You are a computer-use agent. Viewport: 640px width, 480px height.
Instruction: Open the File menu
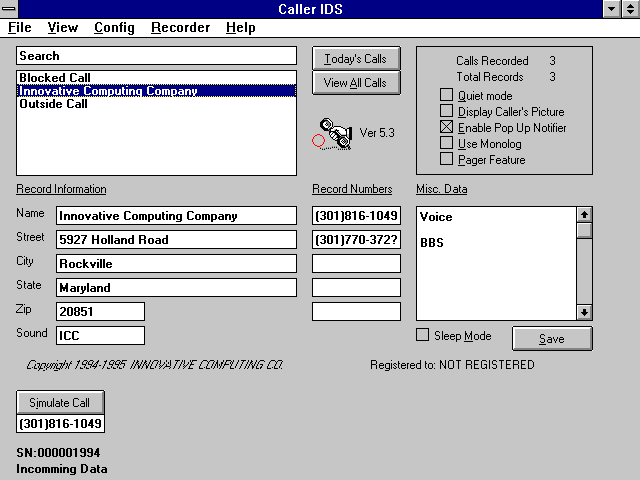(x=19, y=28)
